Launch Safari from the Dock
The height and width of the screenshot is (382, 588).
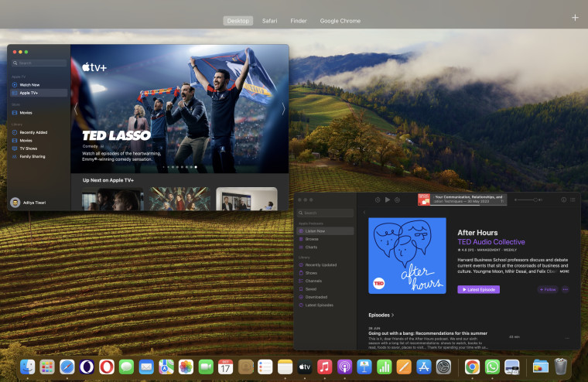(67, 367)
